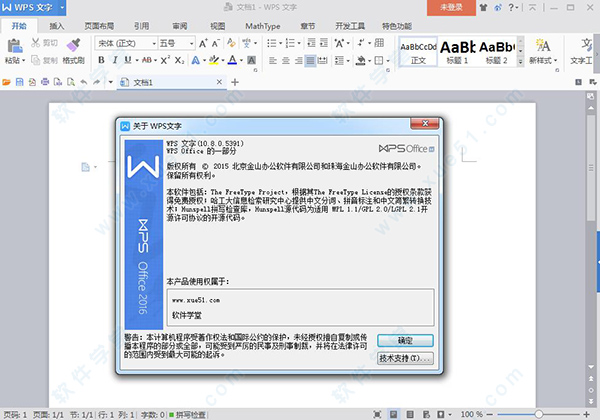This screenshot has height=420, width=600.
Task: Open the WPS 文字 application menu dropdown
Action: 62,7
